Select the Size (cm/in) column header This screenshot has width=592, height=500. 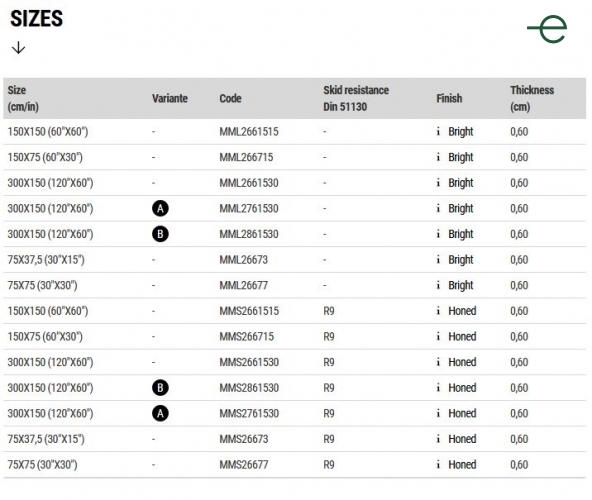tap(23, 98)
